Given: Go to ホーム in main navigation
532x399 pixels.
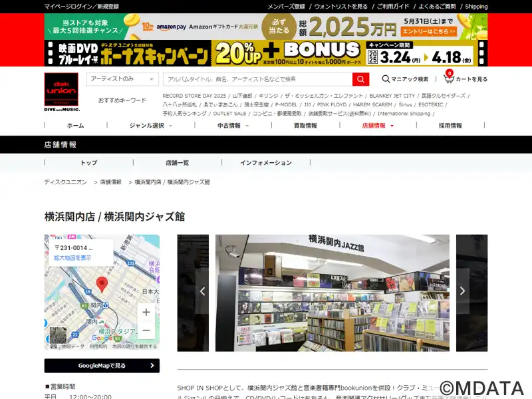Looking at the screenshot, I should (x=76, y=126).
